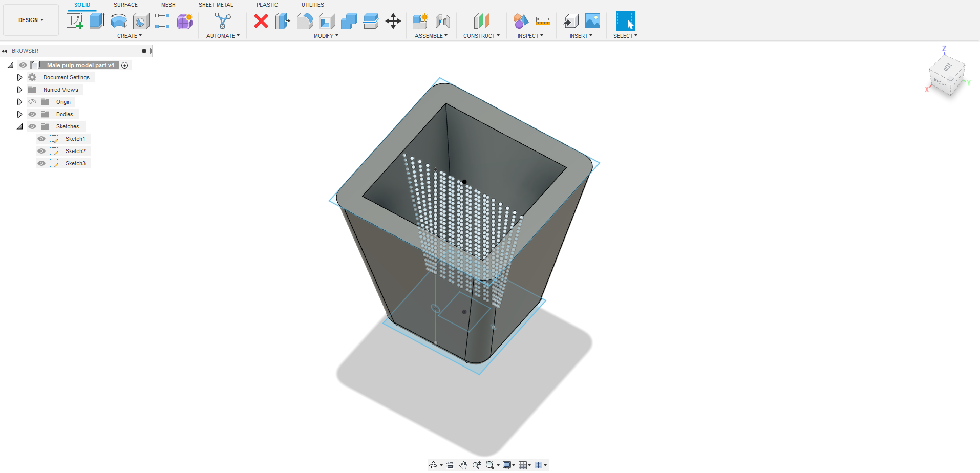This screenshot has width=980, height=473.
Task: Switch to the SHEET METAL tab
Action: pos(216,5)
